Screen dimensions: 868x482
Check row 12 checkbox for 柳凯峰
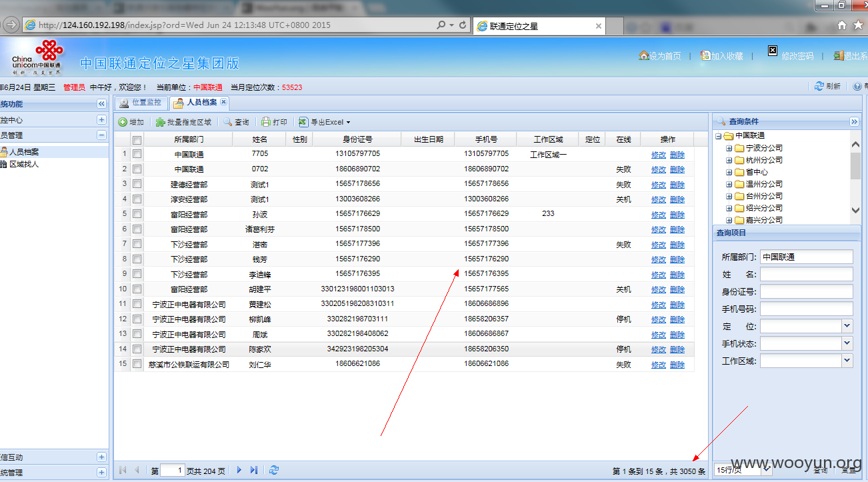137,319
